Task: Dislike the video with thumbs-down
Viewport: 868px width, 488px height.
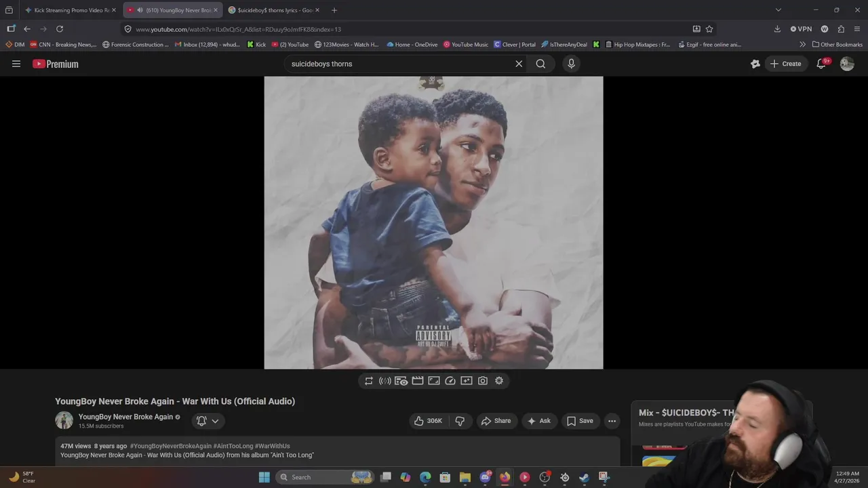Action: pos(460,421)
